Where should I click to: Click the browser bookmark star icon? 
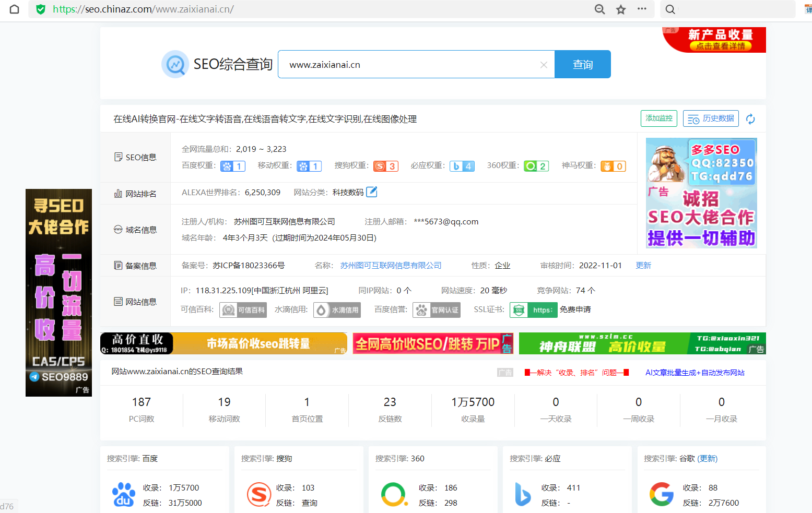pyautogui.click(x=621, y=9)
